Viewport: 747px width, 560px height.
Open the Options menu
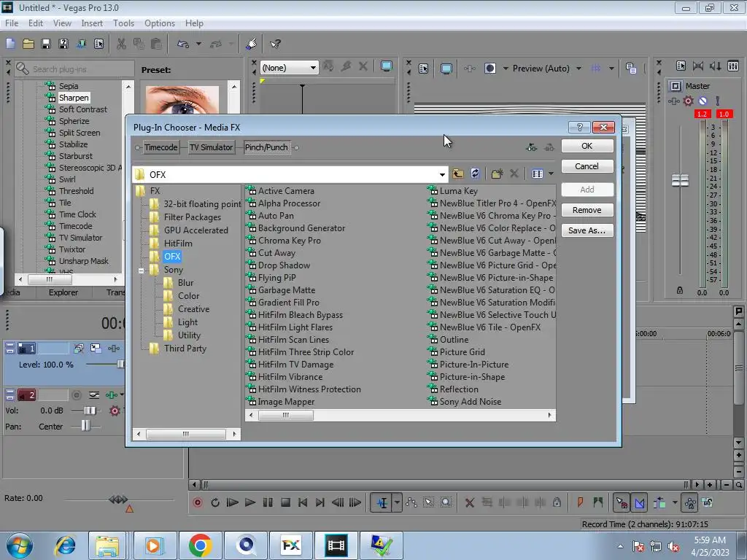click(x=160, y=23)
